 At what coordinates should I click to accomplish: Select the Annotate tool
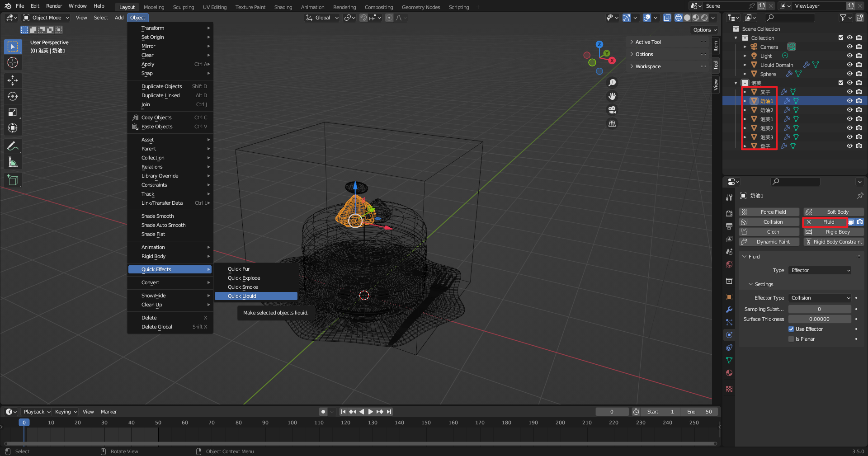13,146
